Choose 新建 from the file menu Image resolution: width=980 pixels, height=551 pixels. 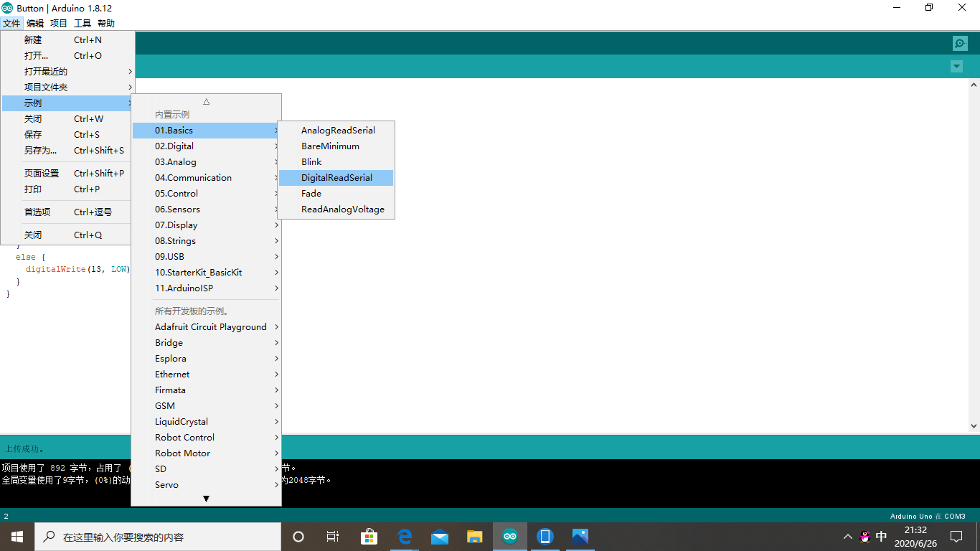click(68, 40)
